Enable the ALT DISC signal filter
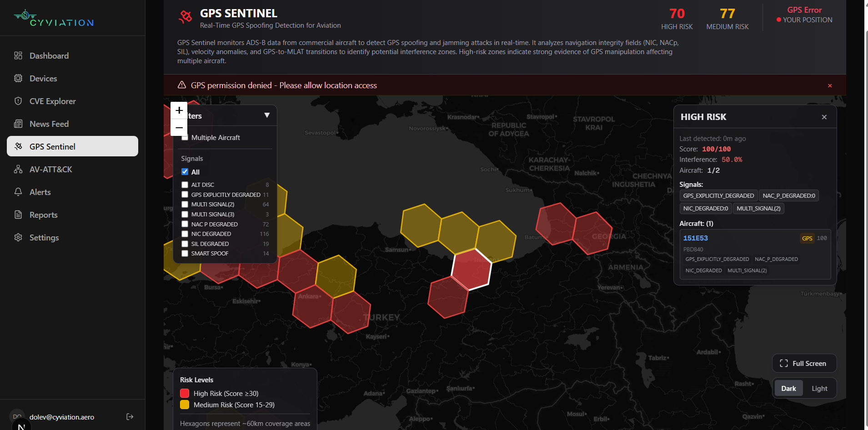The height and width of the screenshot is (430, 868). pos(185,185)
